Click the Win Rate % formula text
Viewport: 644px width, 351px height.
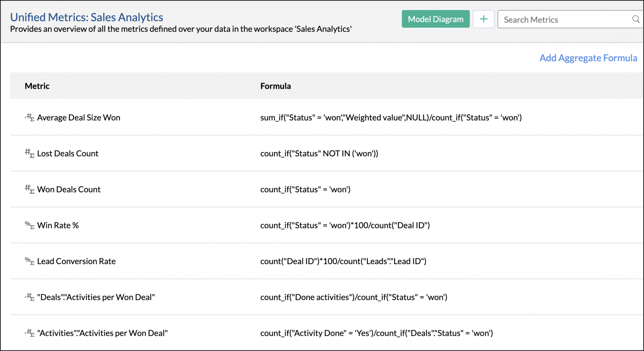(345, 225)
